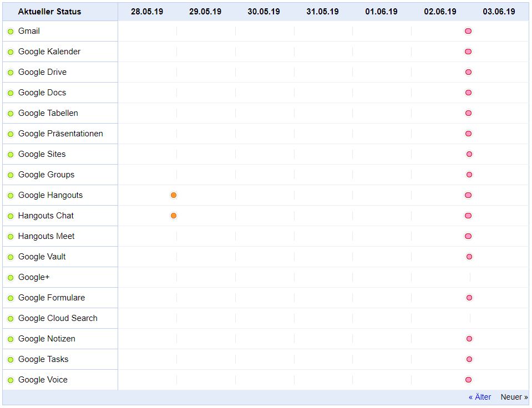
Task: Click the Aktueller Status column header
Action: tap(49, 12)
